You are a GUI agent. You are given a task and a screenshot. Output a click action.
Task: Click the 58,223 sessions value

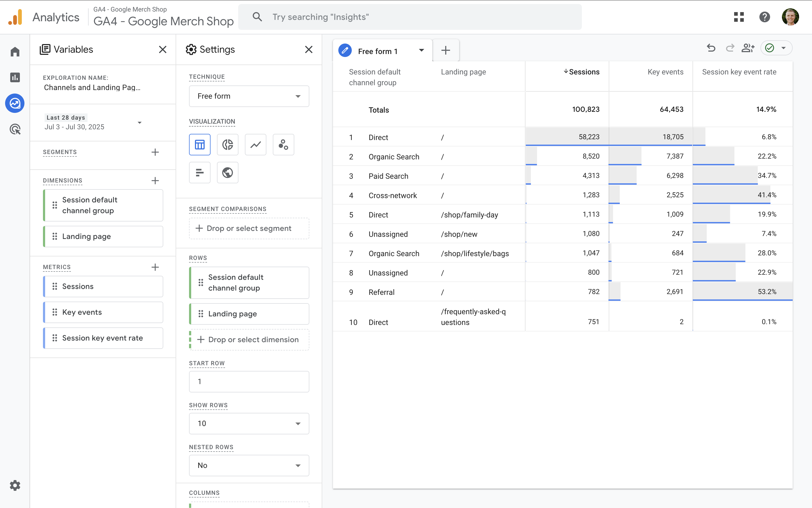pyautogui.click(x=589, y=137)
